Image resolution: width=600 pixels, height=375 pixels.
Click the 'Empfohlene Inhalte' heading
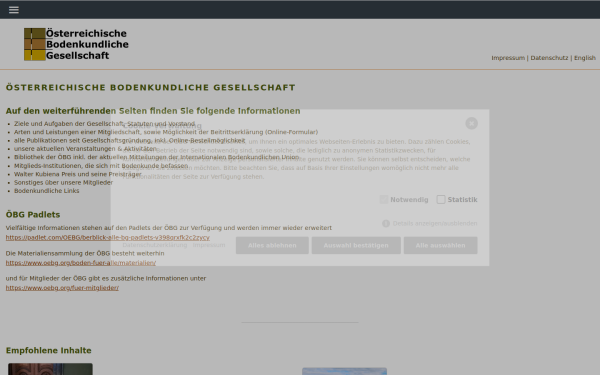coord(49,351)
